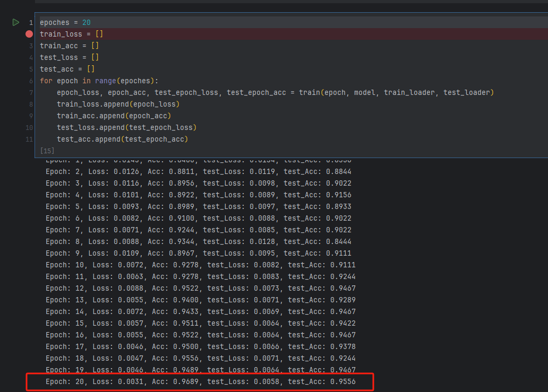
Task: Click the 'train_acc = []' code line
Action: pyautogui.click(x=69, y=46)
